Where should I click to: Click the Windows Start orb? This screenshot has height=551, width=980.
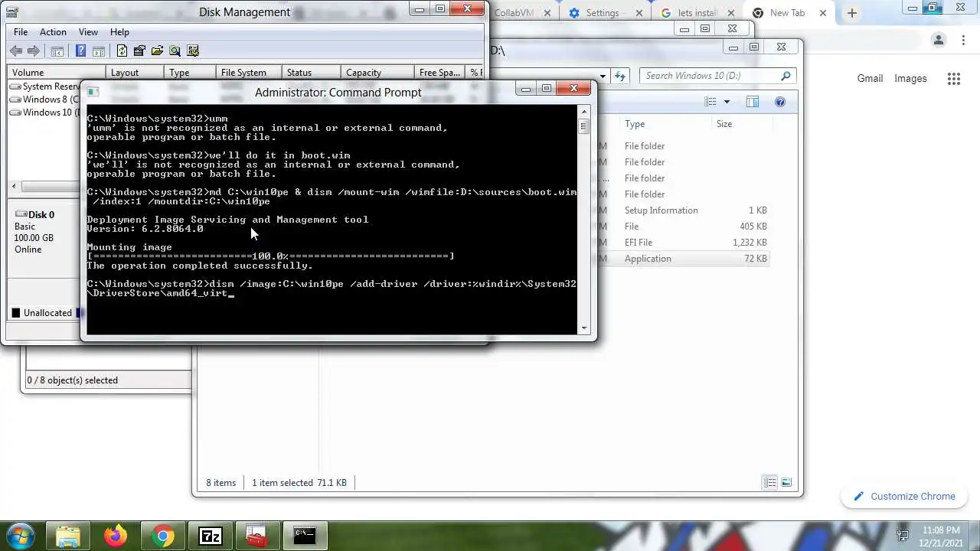coord(21,535)
